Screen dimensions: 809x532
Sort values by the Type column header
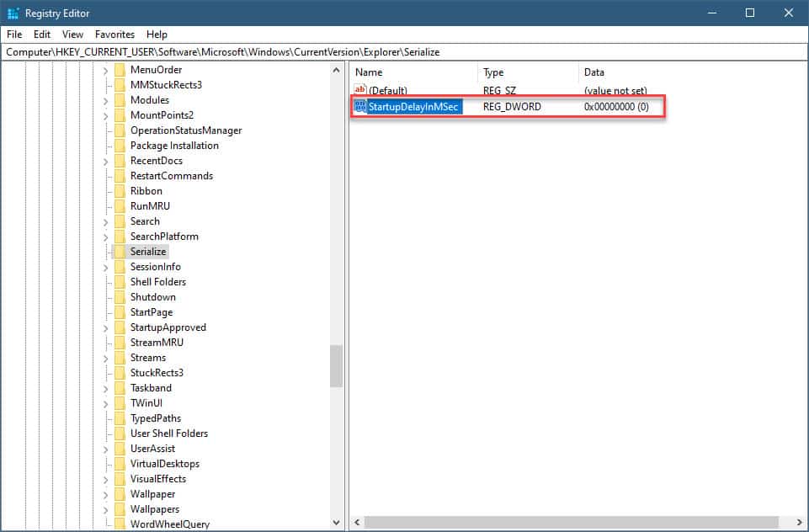(529, 72)
